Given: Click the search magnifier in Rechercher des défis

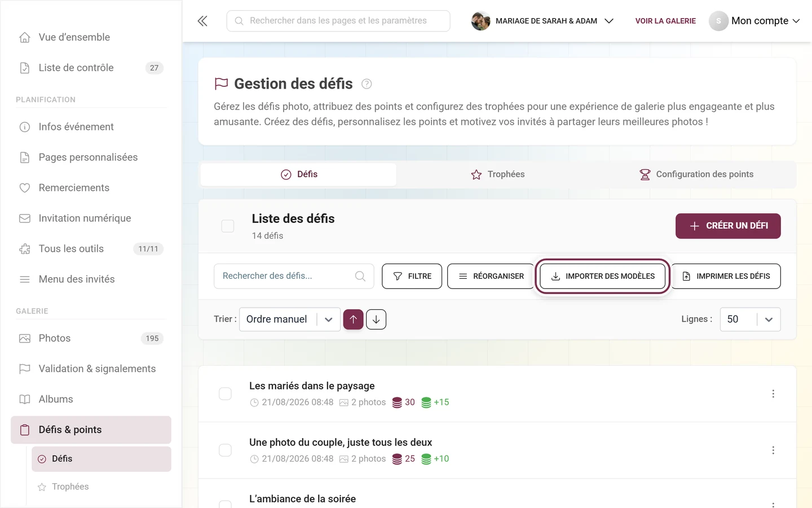Looking at the screenshot, I should click(360, 276).
